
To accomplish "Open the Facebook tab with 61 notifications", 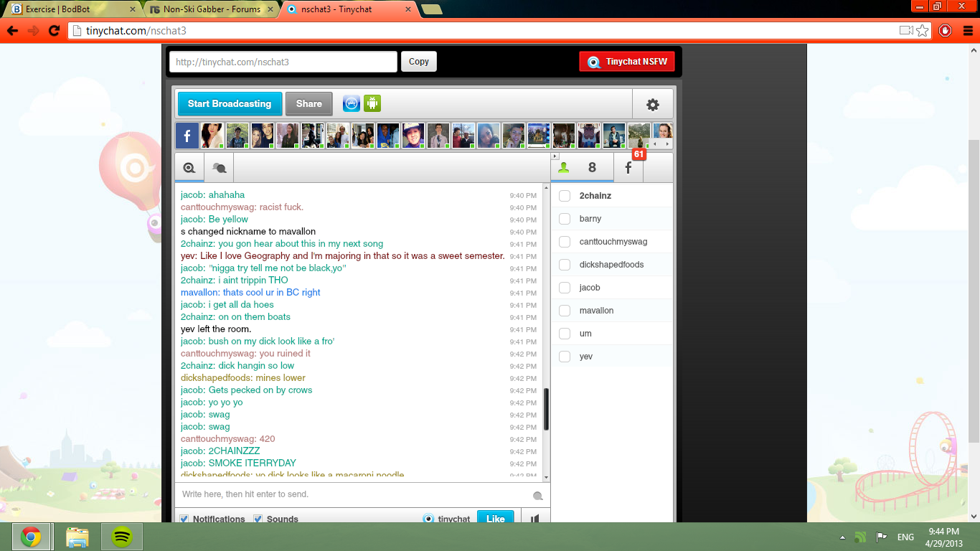I will (x=628, y=166).
